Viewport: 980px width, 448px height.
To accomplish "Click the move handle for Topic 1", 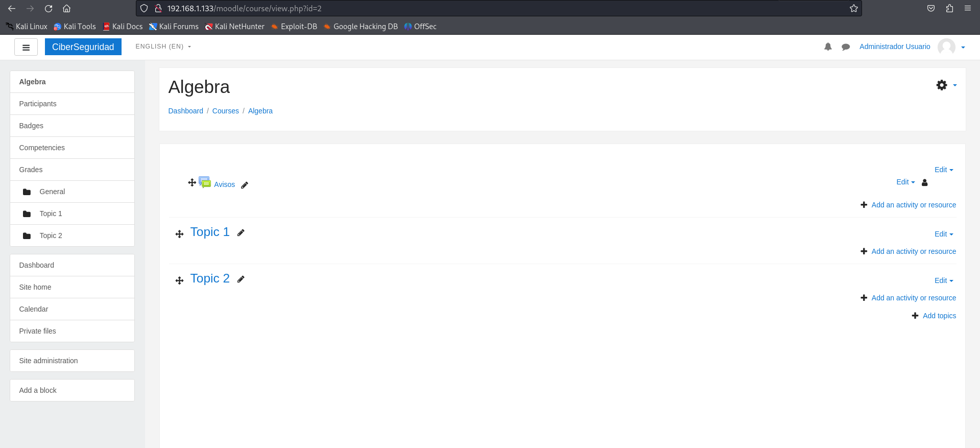I will (179, 234).
